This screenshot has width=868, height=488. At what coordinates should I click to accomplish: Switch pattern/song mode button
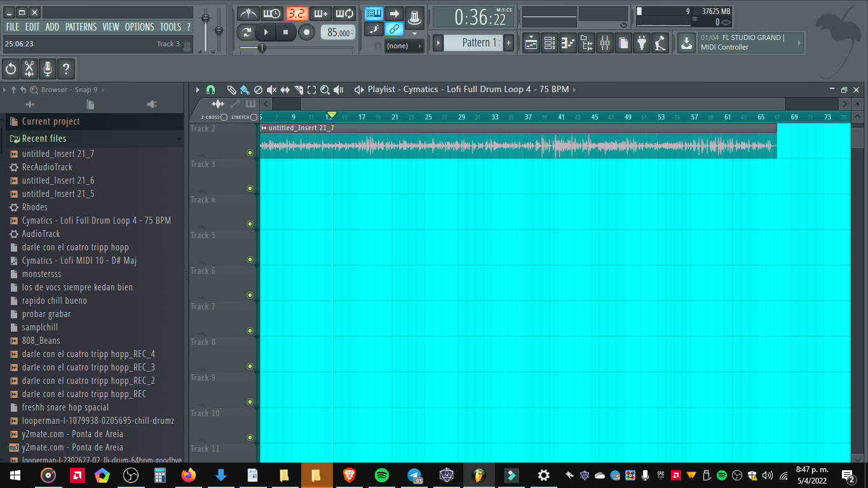246,32
